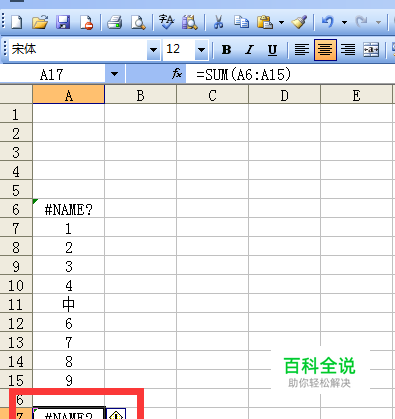Click cell A12 containing 6
This screenshot has width=395, height=419.
(x=69, y=323)
